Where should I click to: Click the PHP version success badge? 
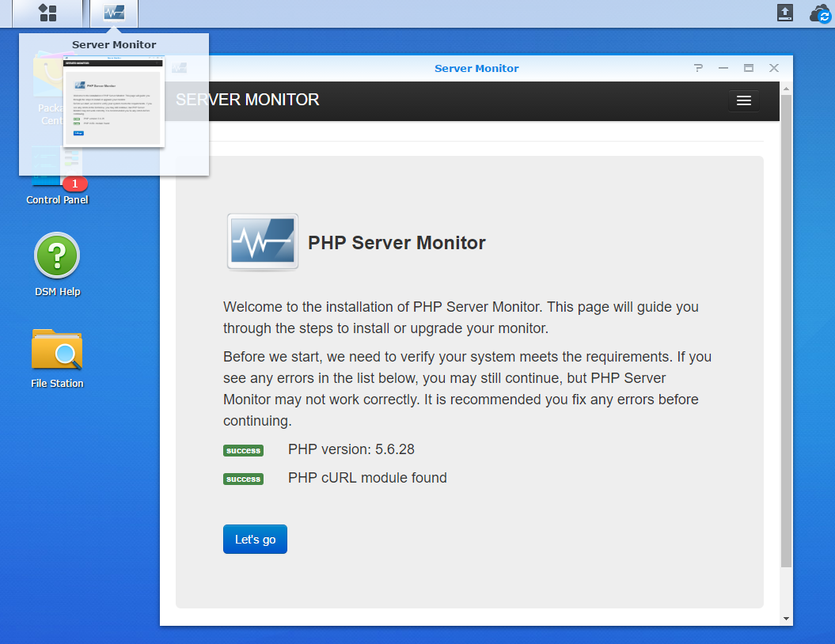tap(243, 450)
